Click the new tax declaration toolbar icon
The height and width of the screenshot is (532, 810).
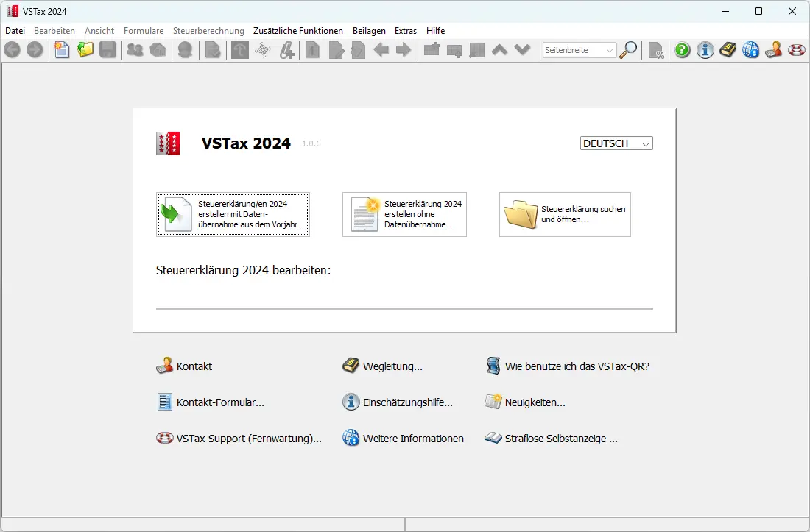63,50
